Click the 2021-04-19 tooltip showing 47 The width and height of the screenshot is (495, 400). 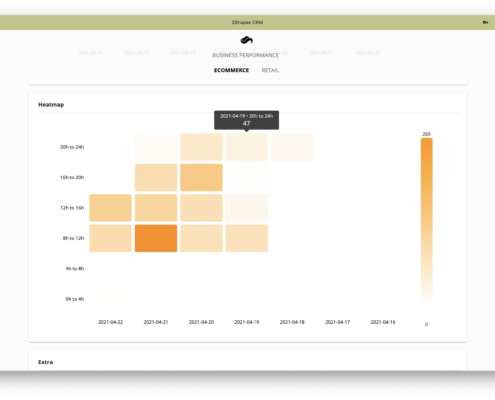point(247,120)
